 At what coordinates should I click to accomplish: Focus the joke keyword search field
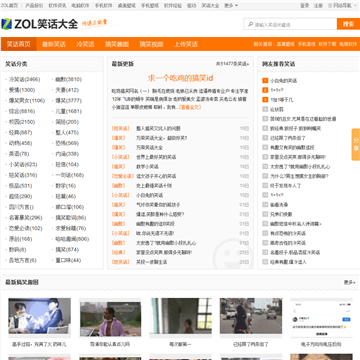pos(290,24)
